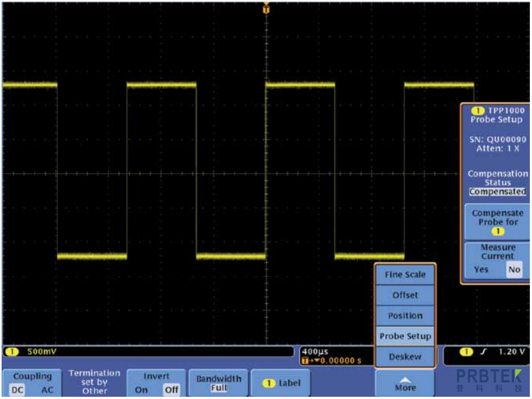Set Invert to Off
Viewport: 532px width, 399px height.
tap(171, 389)
